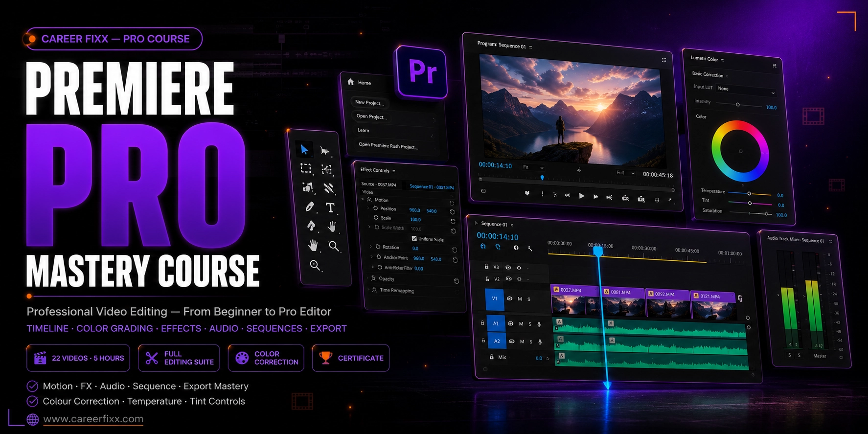Screen dimensions: 868x434
Task: Select the Sequence 01 timeline tab
Action: pos(494,224)
